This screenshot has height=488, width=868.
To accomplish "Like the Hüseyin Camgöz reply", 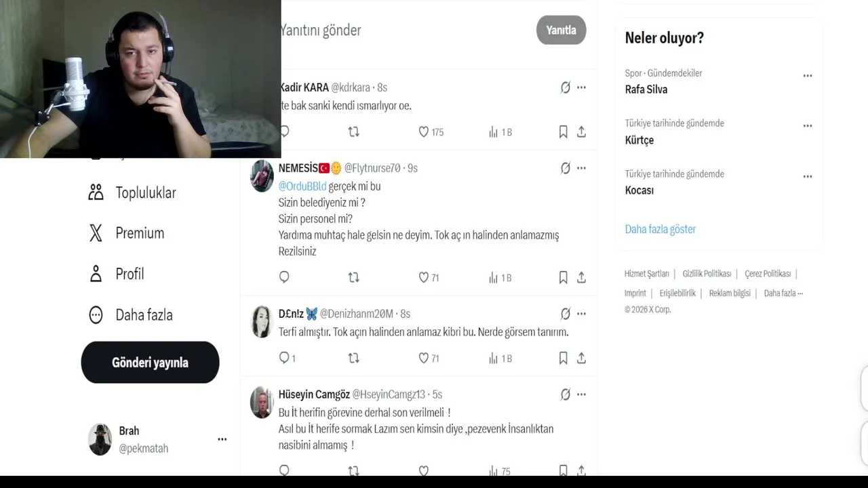I will (424, 470).
